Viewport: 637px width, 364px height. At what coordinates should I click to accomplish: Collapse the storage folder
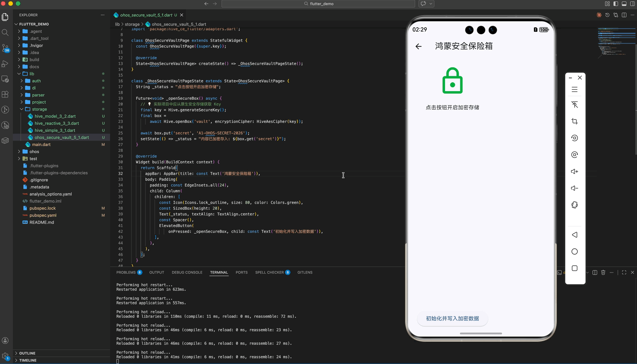tap(39, 109)
